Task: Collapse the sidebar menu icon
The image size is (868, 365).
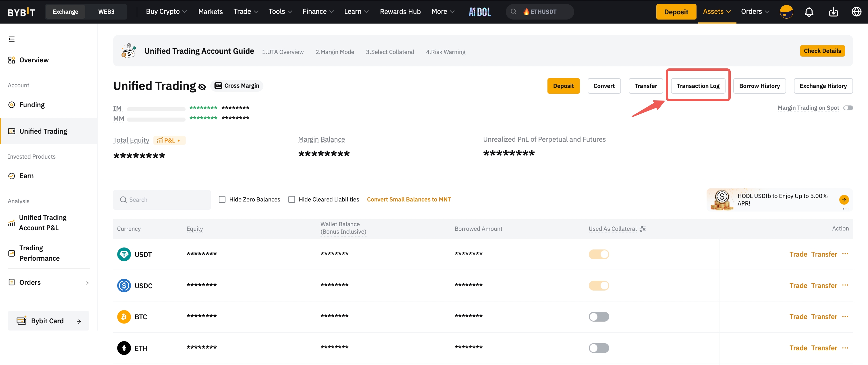Action: coord(12,39)
